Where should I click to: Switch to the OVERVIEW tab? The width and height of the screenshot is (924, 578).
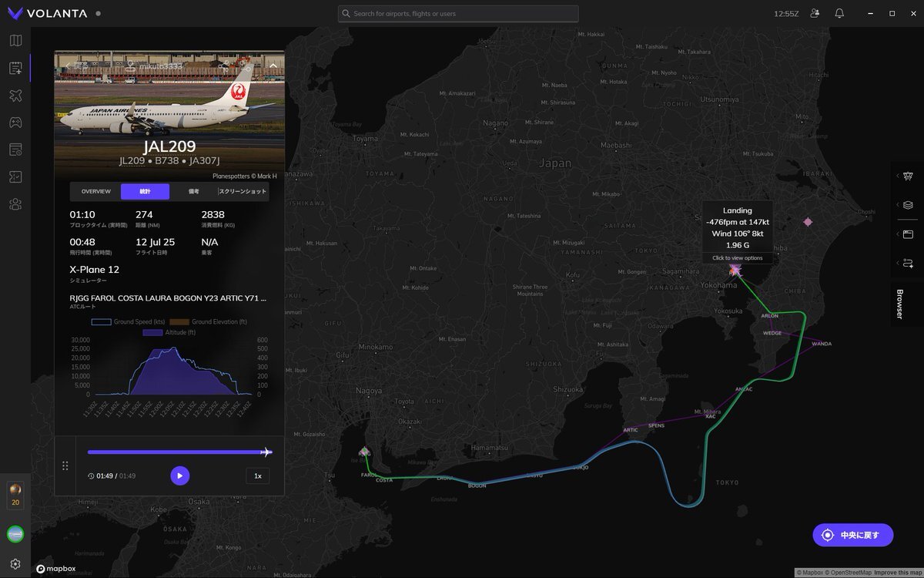96,191
